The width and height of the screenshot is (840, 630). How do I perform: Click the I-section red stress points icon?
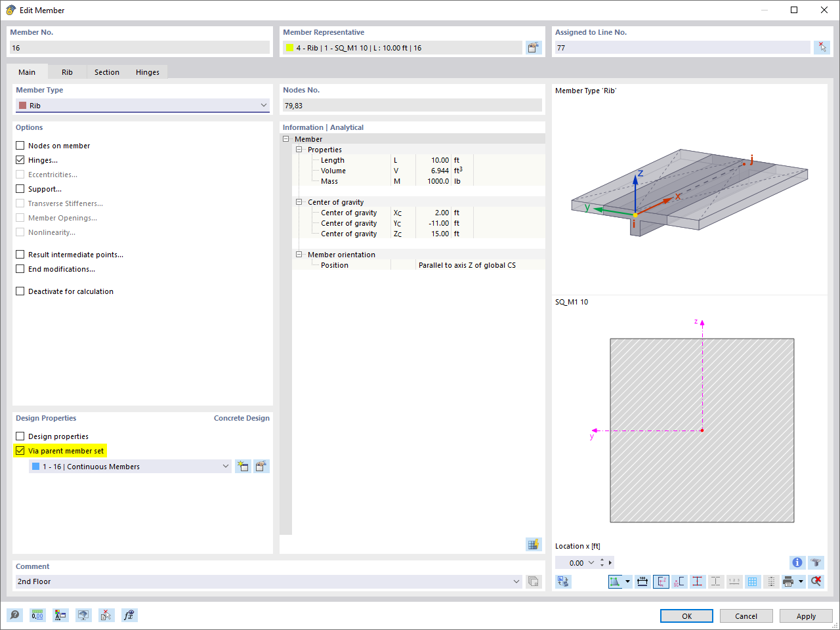click(698, 581)
